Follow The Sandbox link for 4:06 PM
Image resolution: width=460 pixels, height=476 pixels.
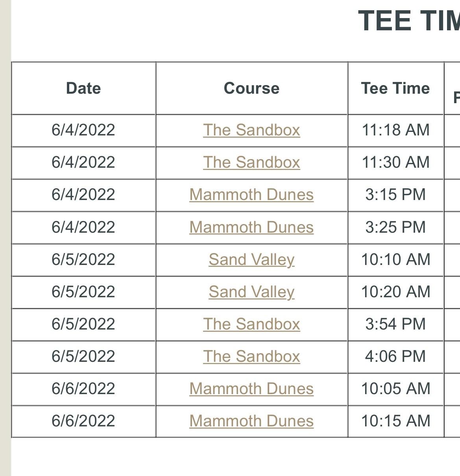pyautogui.click(x=251, y=357)
